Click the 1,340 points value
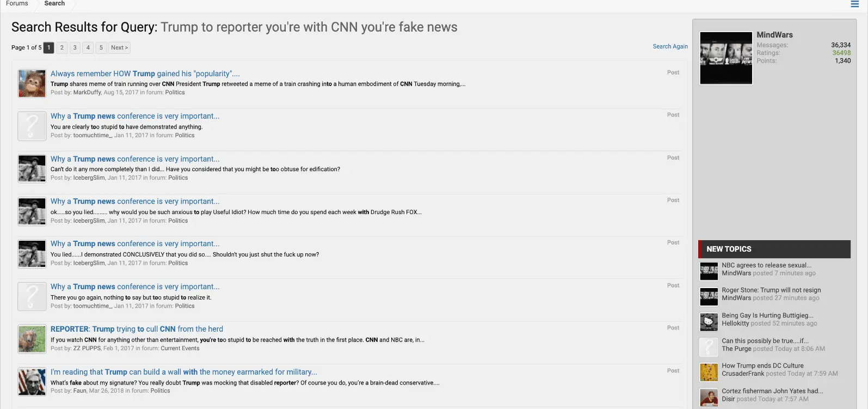This screenshot has width=868, height=409. pyautogui.click(x=843, y=61)
